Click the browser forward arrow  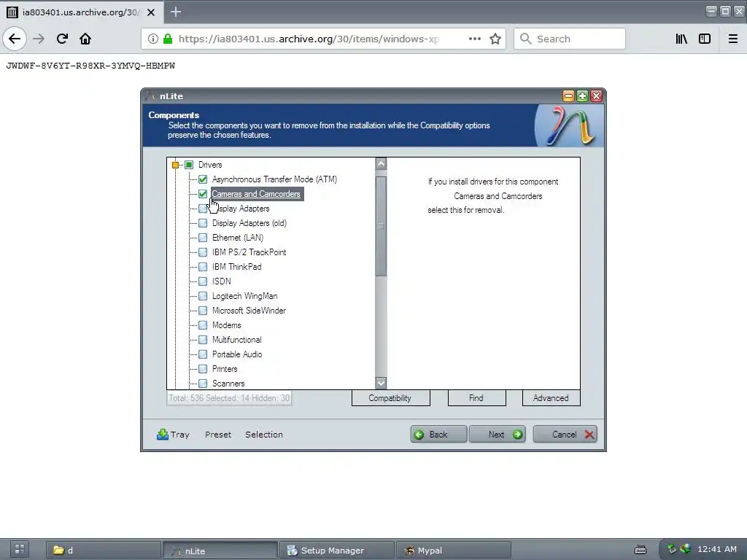tap(39, 39)
